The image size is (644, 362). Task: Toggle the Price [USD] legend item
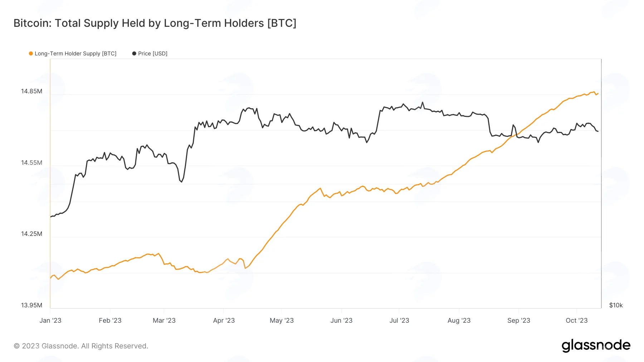(x=150, y=54)
